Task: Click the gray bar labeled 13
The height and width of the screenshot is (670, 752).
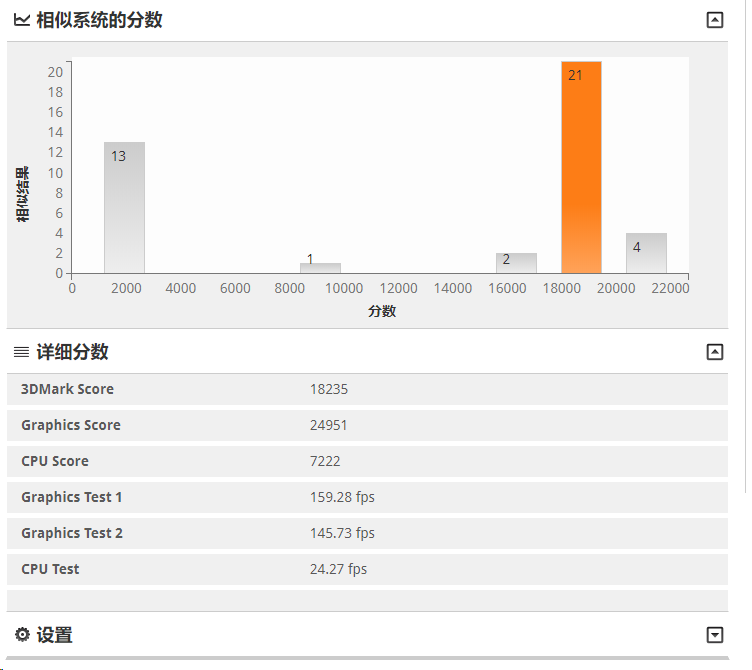Action: pos(124,208)
